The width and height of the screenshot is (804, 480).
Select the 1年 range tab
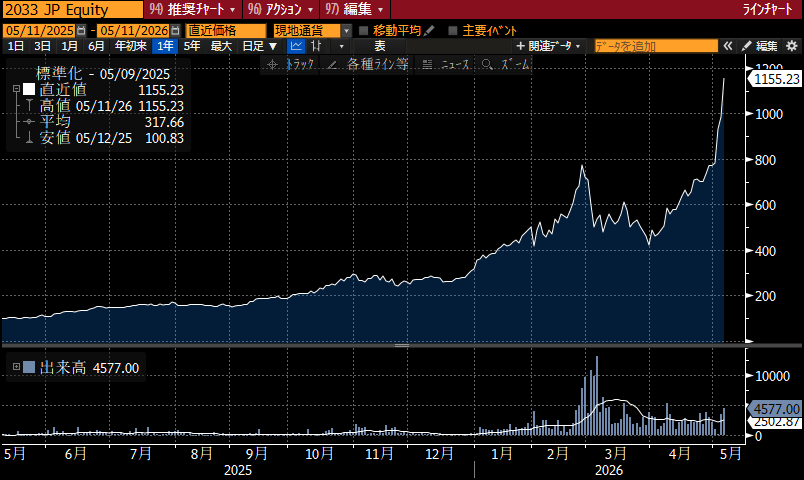(x=165, y=46)
